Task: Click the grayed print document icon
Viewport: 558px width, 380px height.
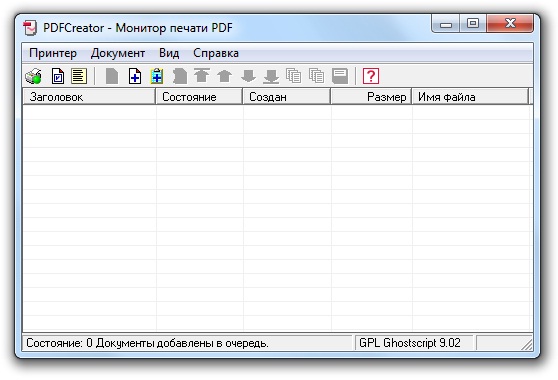Action: coord(112,76)
